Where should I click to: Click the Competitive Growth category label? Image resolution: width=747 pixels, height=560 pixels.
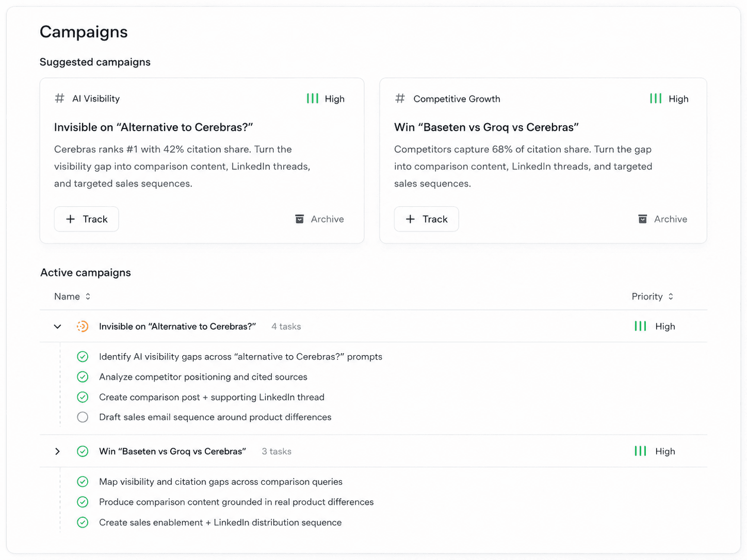pos(457,98)
